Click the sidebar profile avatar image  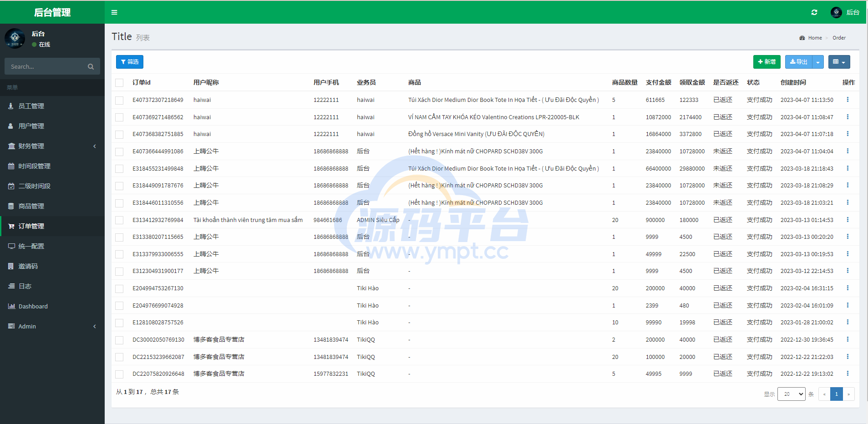pos(15,38)
